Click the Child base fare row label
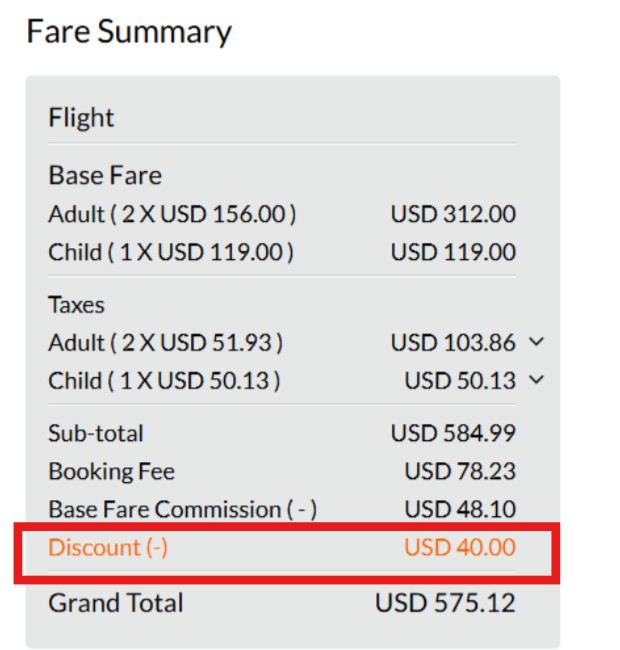Viewport: 620px width, 650px height. pos(170,252)
